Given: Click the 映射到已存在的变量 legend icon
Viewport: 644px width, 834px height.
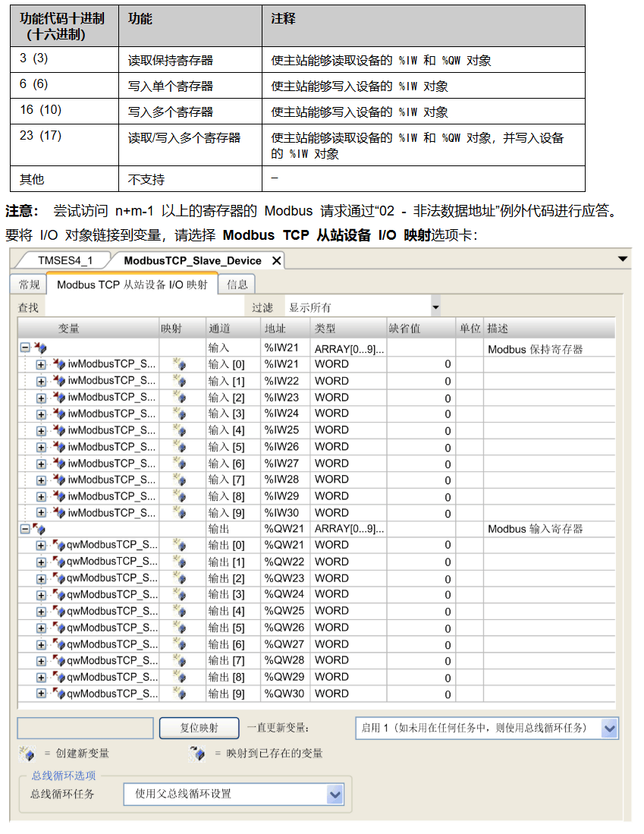Looking at the screenshot, I should click(196, 753).
